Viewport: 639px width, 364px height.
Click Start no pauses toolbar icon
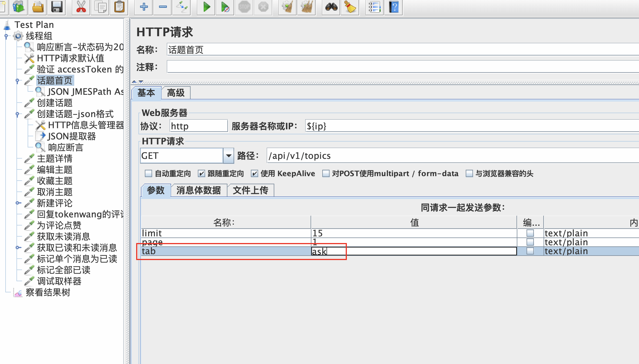(225, 7)
